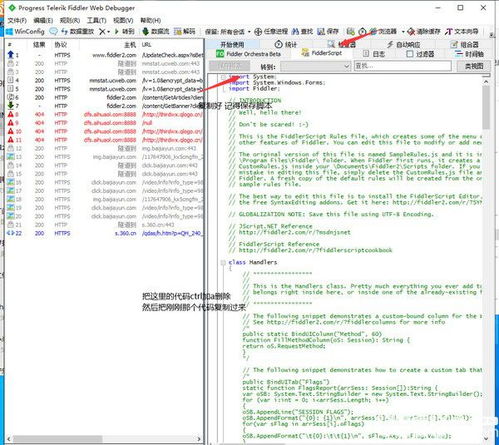Screen dimensions: 499x445
Task: Click the X remove sessions icon
Action: [102, 31]
